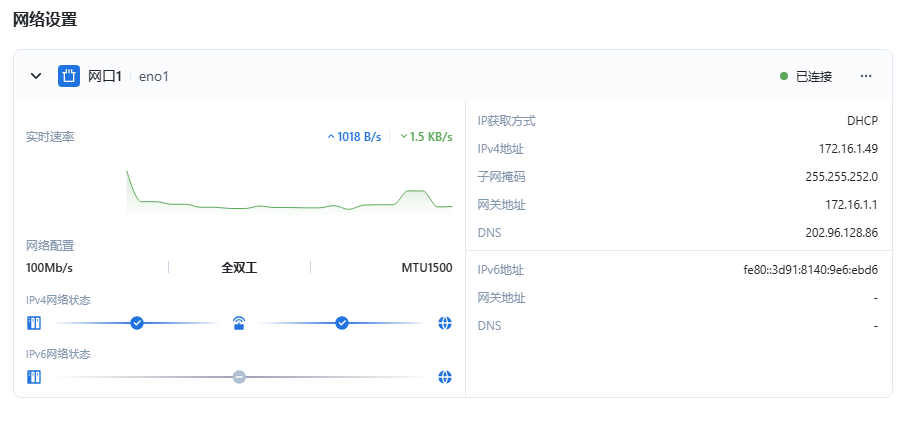Click the IPv4 first check mark icon
Screen dimensions: 911x434
click(x=137, y=323)
